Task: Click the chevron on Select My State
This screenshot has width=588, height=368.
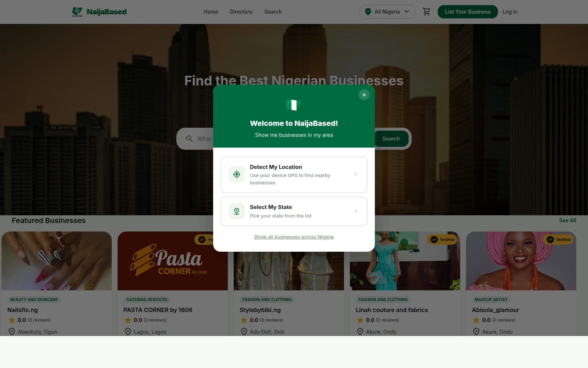Action: click(x=355, y=211)
